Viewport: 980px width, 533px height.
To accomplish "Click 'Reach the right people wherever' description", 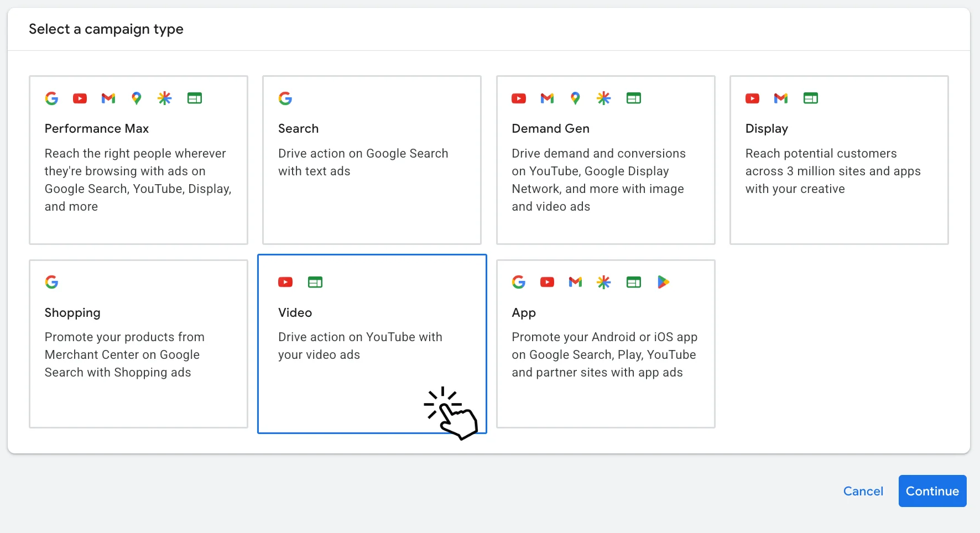I will (135, 154).
